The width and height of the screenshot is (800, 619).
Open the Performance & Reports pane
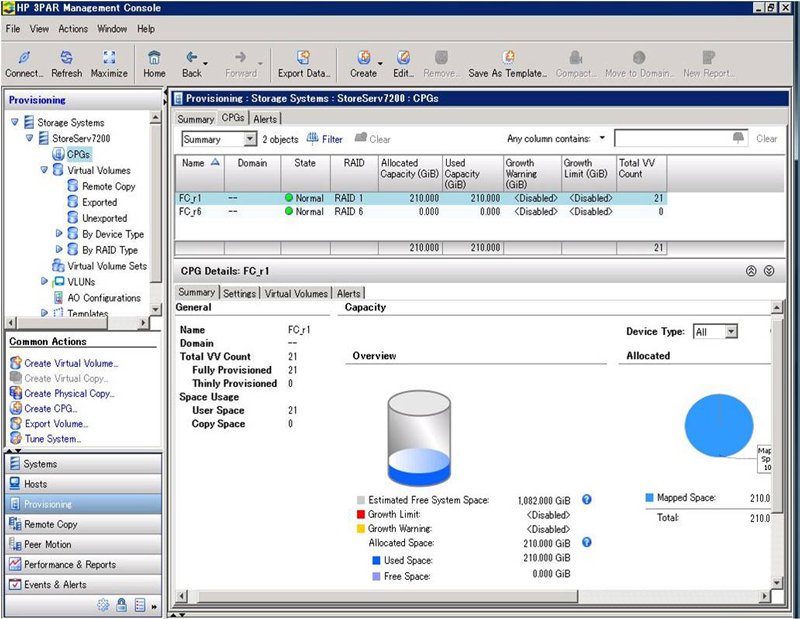(x=83, y=564)
